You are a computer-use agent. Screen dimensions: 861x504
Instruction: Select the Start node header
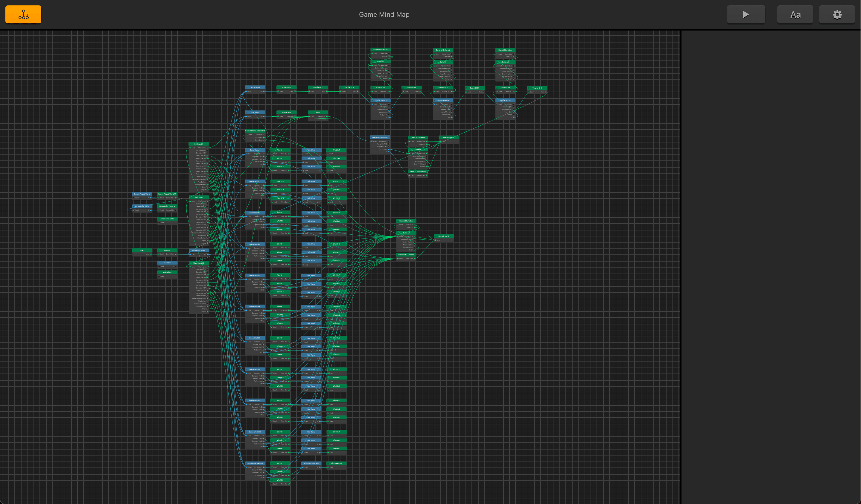[142, 250]
